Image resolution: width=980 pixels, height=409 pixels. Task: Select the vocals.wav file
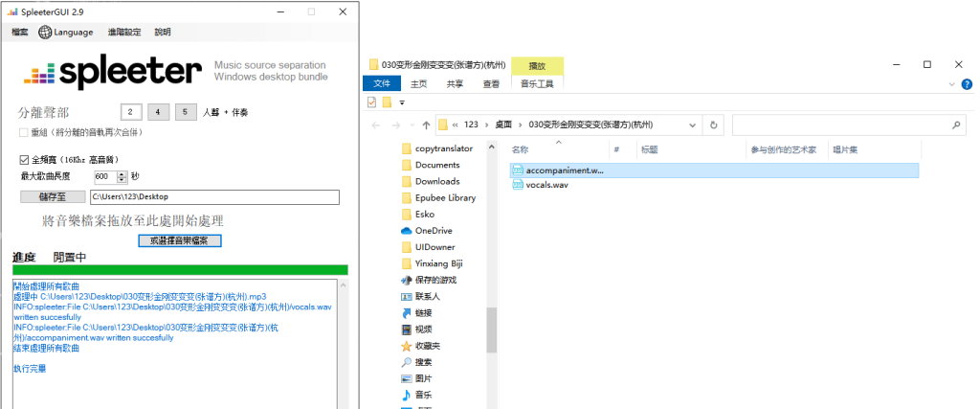pos(540,185)
